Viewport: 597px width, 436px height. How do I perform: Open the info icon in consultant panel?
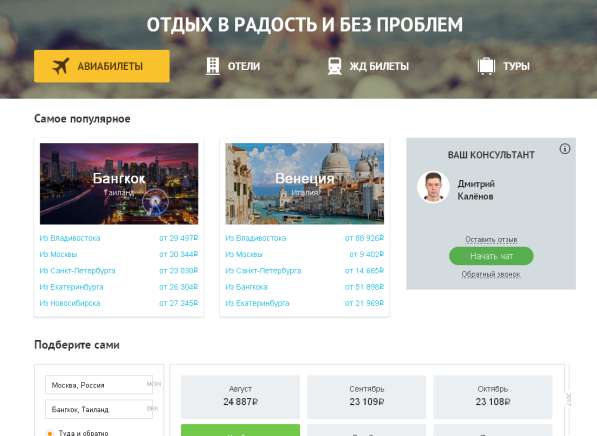pos(565,149)
